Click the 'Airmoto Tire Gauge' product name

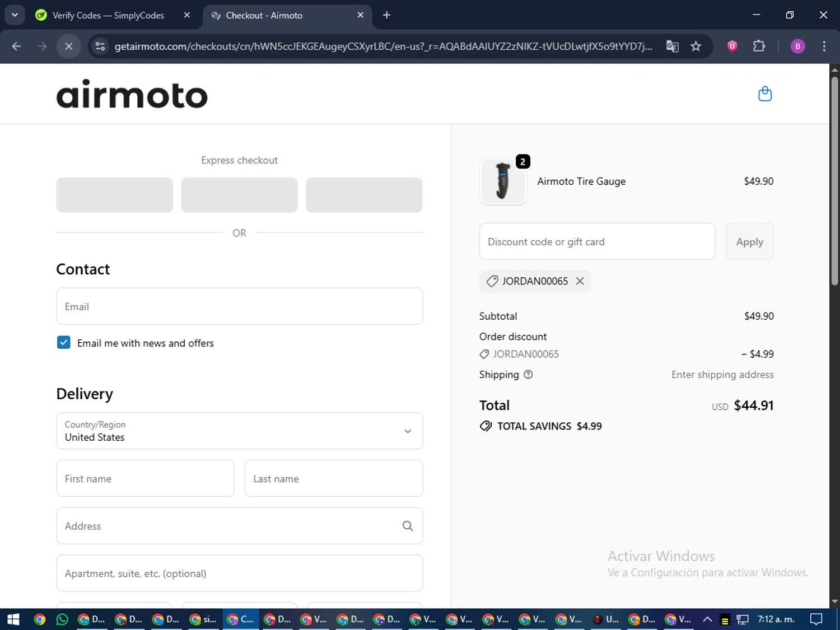pos(581,181)
